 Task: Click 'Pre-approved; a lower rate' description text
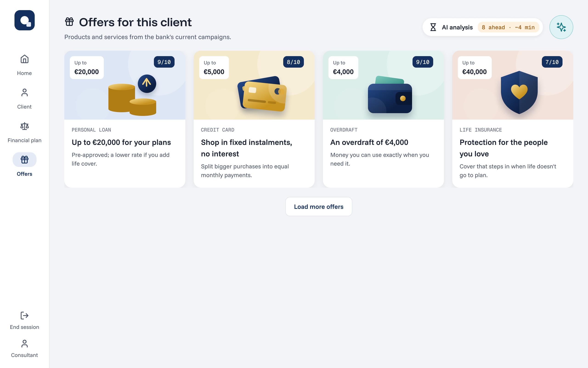click(121, 159)
